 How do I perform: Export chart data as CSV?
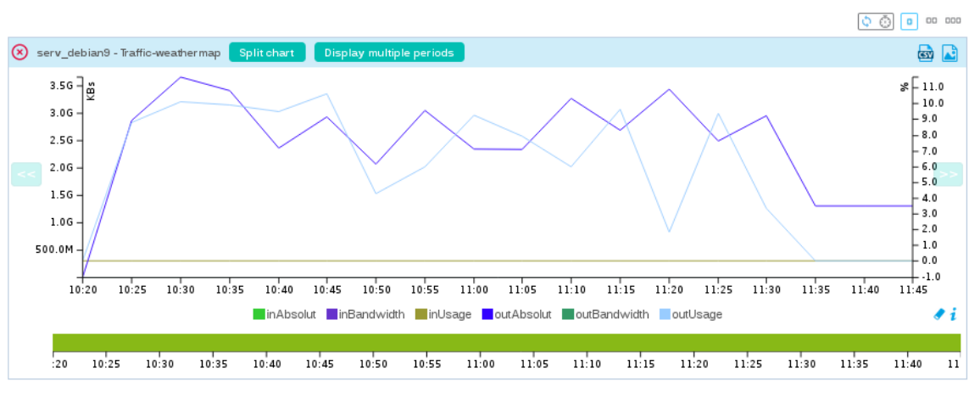click(926, 53)
